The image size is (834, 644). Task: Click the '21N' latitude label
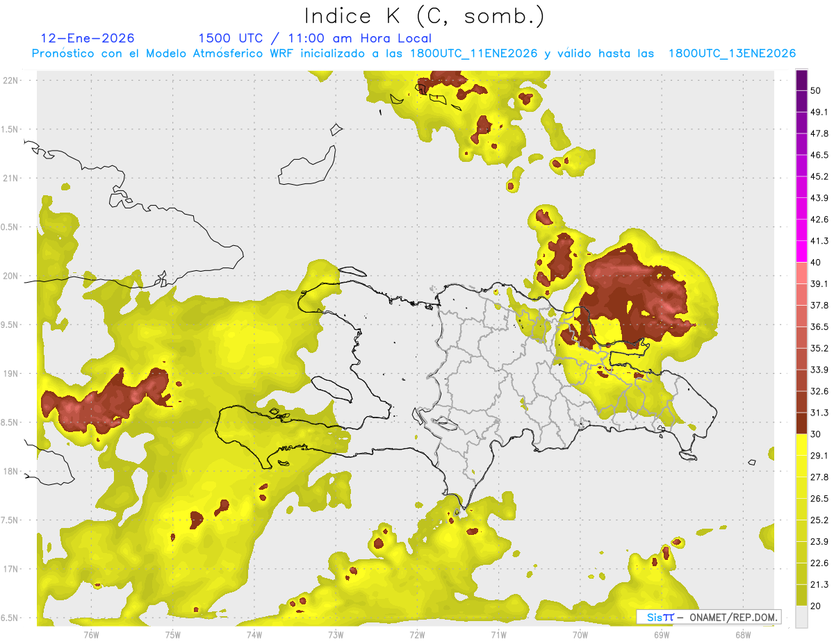pos(11,179)
